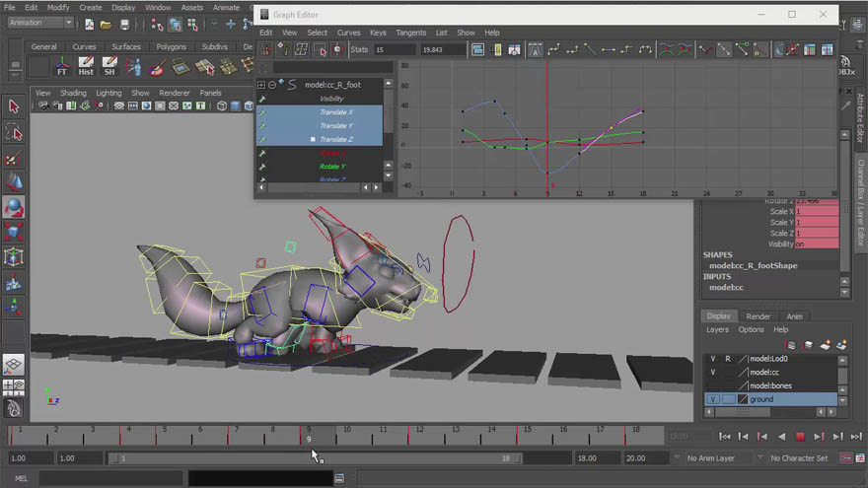Click the SH shelf button
Screen dimensions: 868x488
109,66
